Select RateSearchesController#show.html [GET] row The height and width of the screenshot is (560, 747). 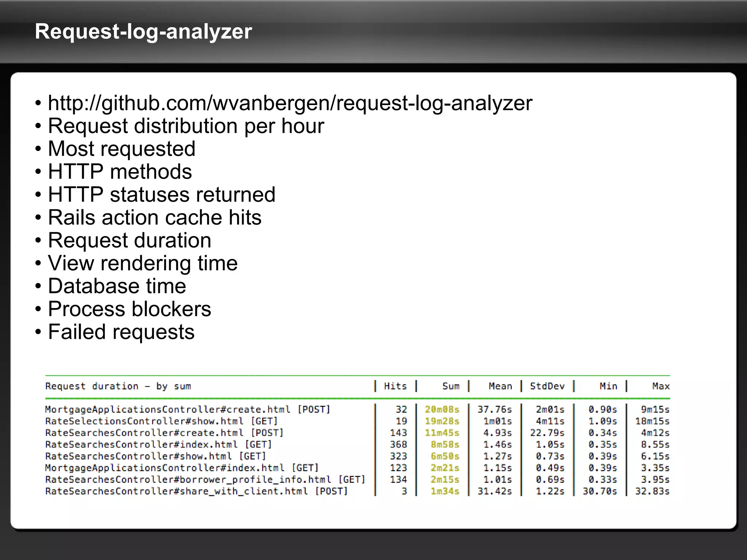point(357,456)
